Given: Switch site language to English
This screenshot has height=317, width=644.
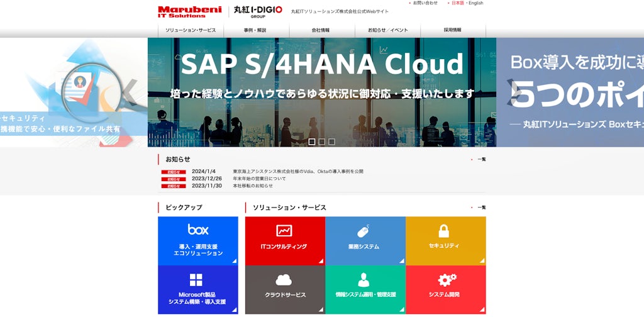Looking at the screenshot, I should [475, 3].
